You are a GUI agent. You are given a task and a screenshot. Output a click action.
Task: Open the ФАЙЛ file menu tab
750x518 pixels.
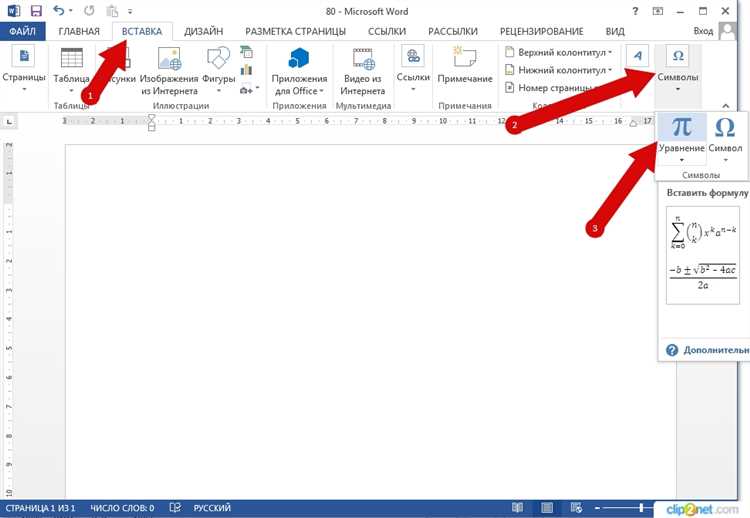tap(22, 32)
